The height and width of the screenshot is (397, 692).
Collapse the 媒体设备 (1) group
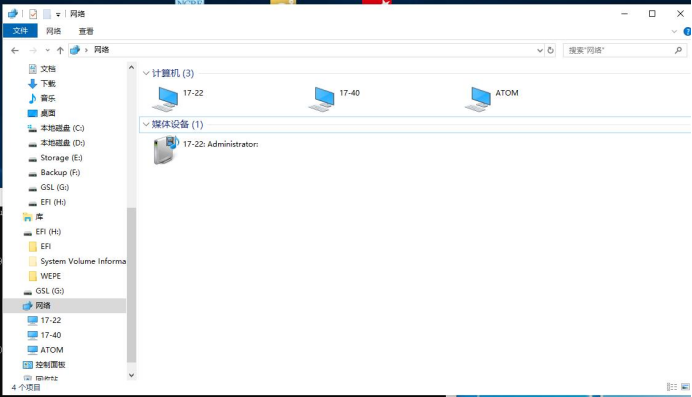[x=146, y=124]
